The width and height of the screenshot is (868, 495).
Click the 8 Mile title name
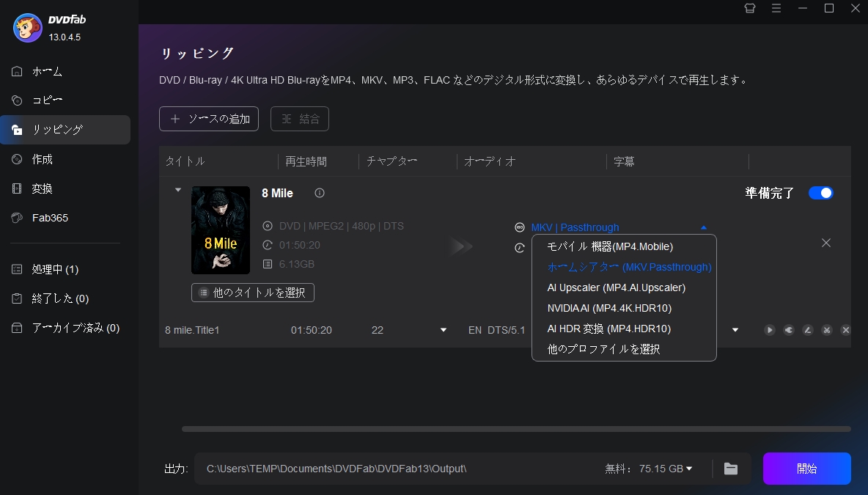pos(277,194)
